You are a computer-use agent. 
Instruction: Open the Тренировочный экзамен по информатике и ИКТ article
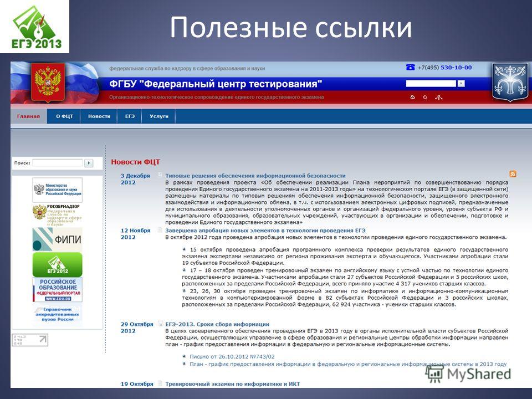(x=232, y=384)
